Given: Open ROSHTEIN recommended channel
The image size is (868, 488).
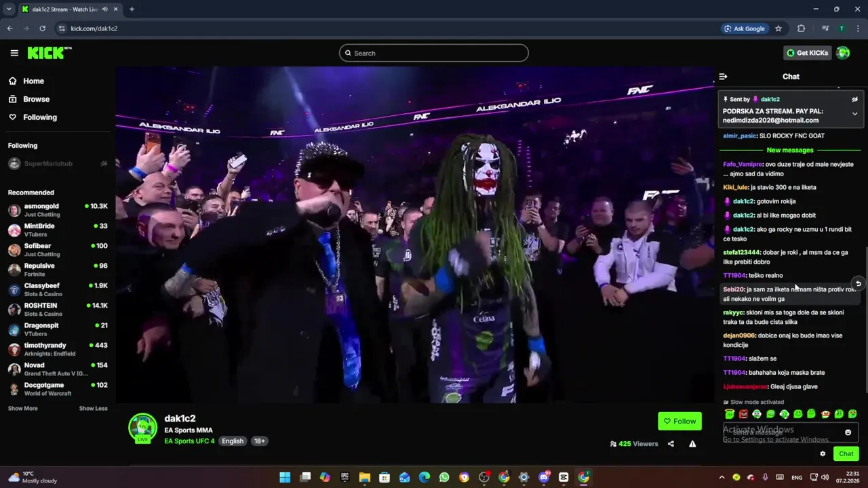Looking at the screenshot, I should tap(58, 309).
